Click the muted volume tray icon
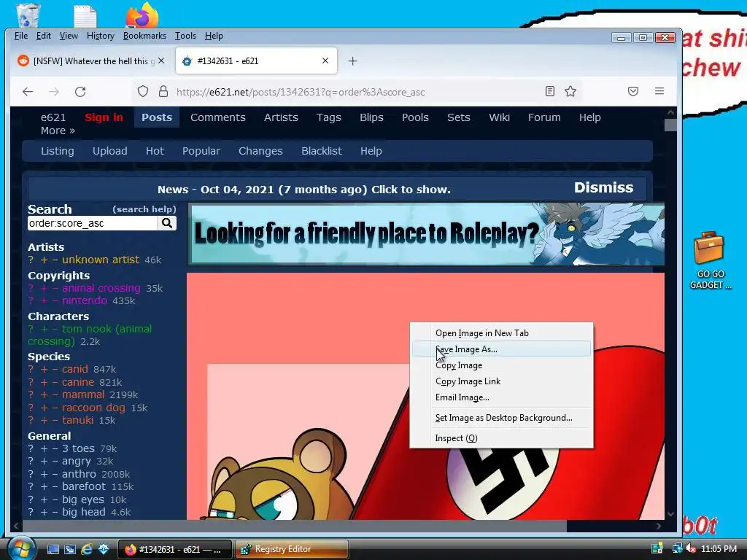The height and width of the screenshot is (560, 747). pos(692,548)
